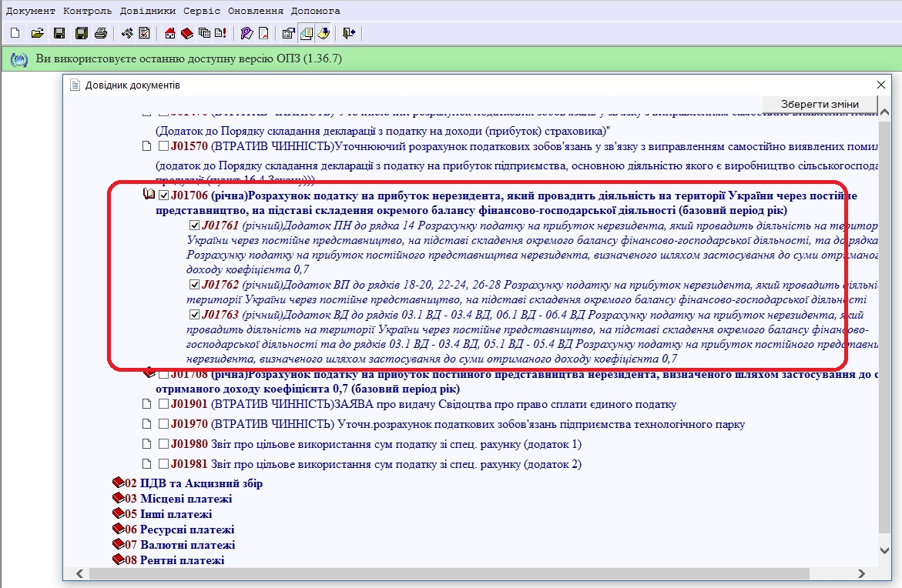Click the single floppy disk Save icon
Viewport: 902px width, 588px height.
pos(59,33)
